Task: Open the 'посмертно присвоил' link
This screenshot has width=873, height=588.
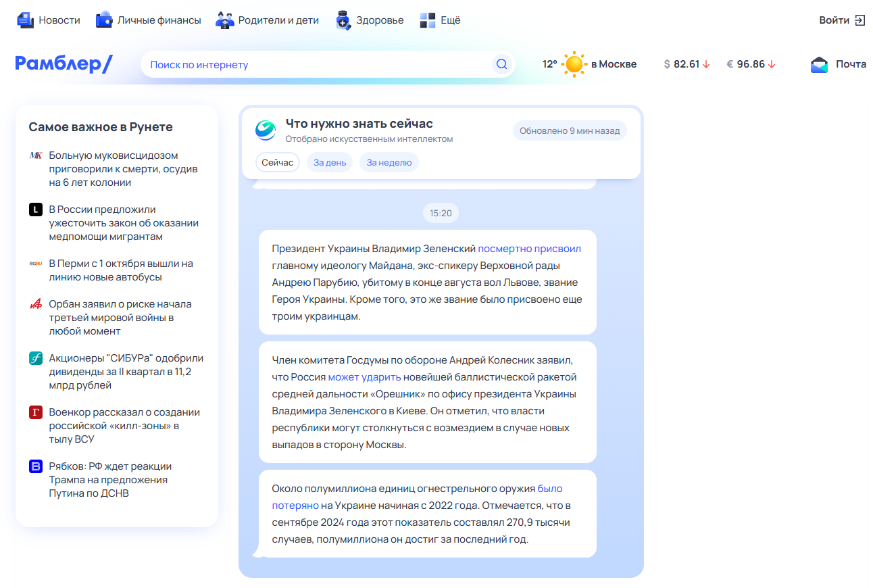Action: (x=529, y=249)
